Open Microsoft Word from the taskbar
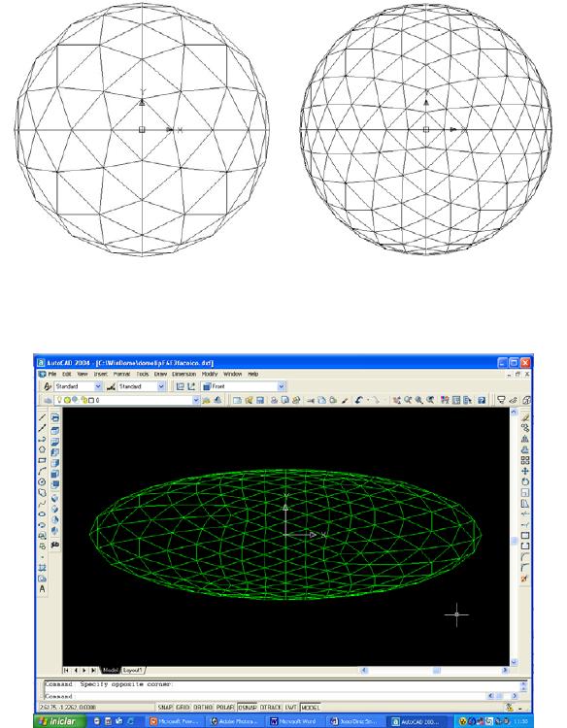Image resolution: width=567 pixels, height=728 pixels. (x=295, y=721)
